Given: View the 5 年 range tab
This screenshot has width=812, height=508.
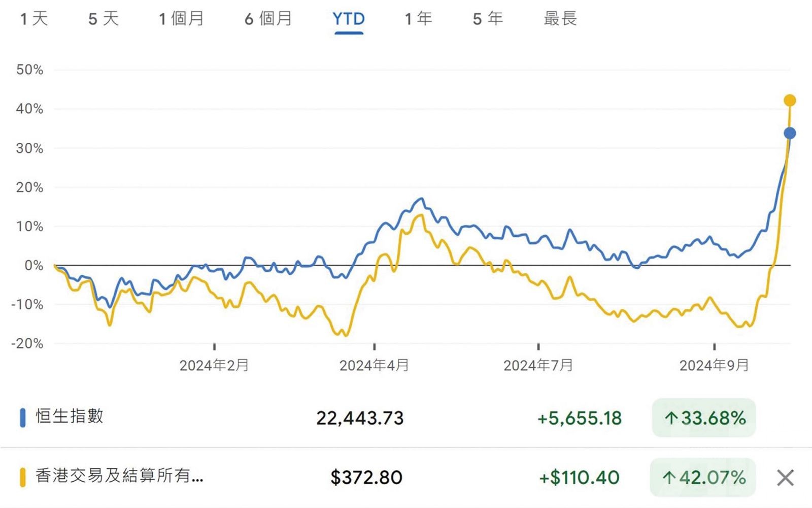Looking at the screenshot, I should 488,19.
